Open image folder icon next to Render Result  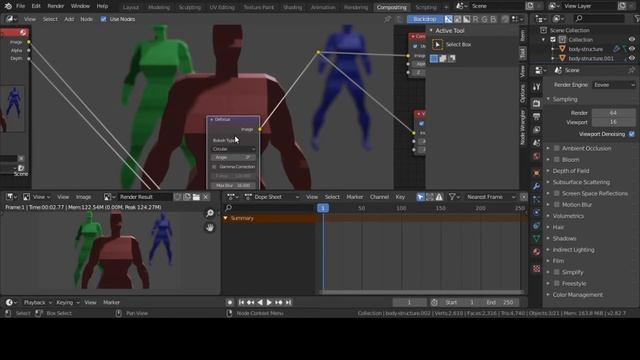pyautogui.click(x=196, y=197)
